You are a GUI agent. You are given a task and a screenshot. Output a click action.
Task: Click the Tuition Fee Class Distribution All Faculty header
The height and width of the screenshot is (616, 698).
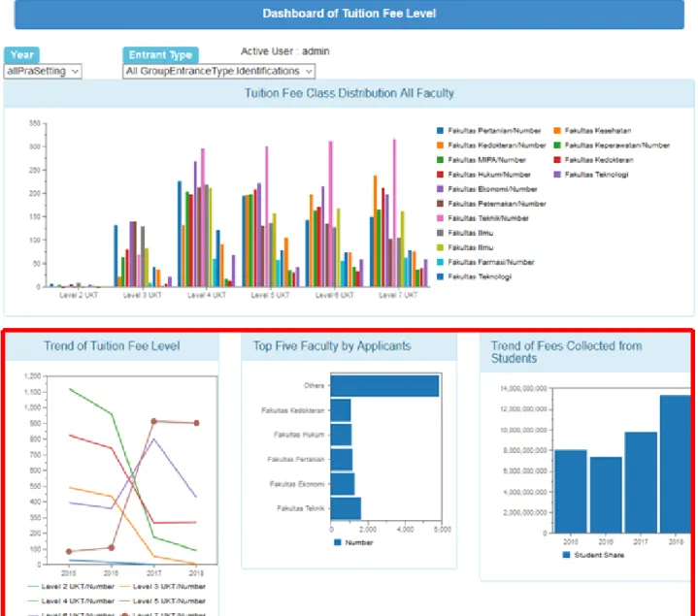pyautogui.click(x=349, y=93)
